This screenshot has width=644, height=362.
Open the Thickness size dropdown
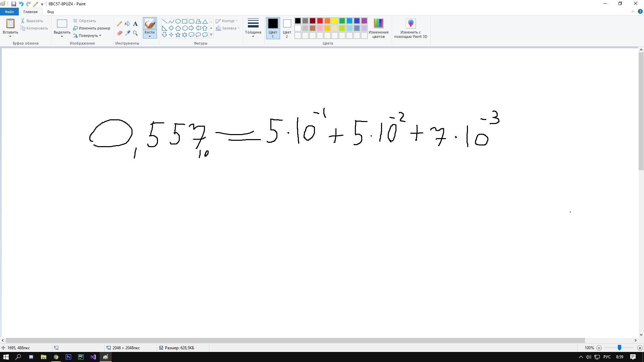253,27
